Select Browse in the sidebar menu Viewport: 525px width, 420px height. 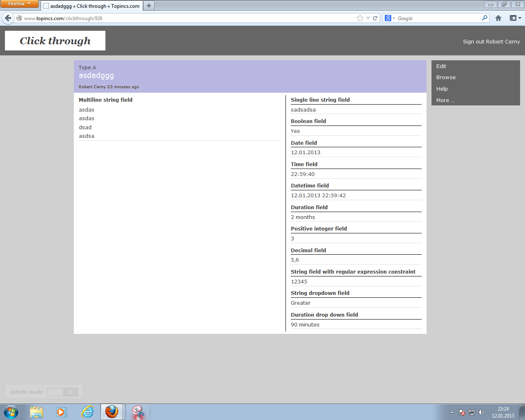click(x=446, y=78)
